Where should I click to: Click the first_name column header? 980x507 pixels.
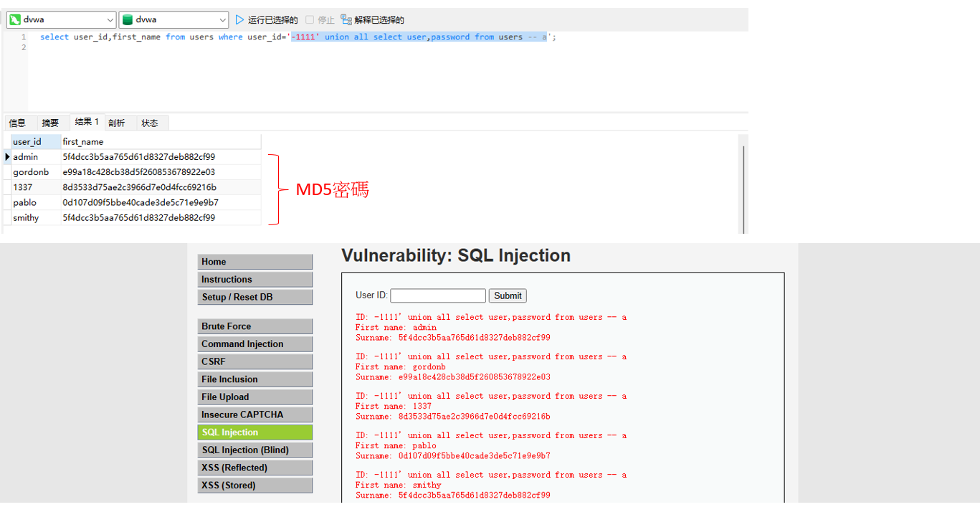pos(161,141)
